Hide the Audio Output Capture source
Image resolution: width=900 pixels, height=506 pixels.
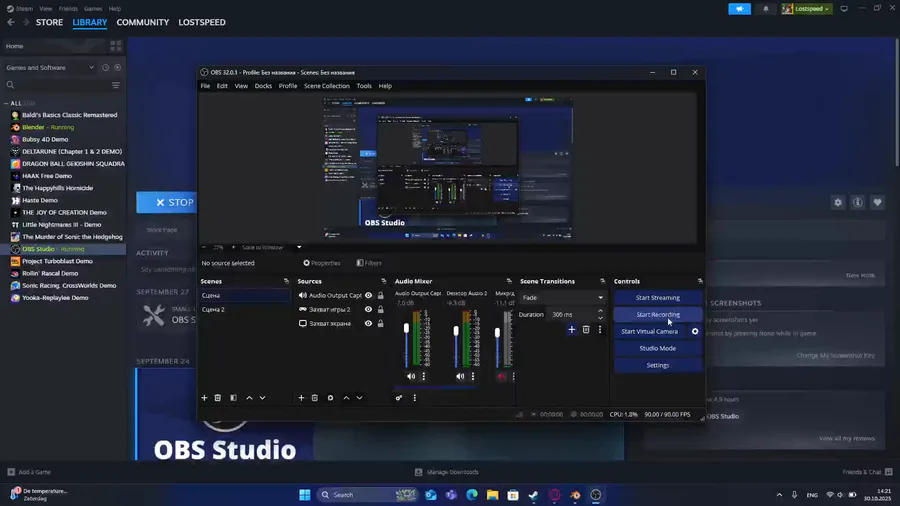[x=368, y=295]
